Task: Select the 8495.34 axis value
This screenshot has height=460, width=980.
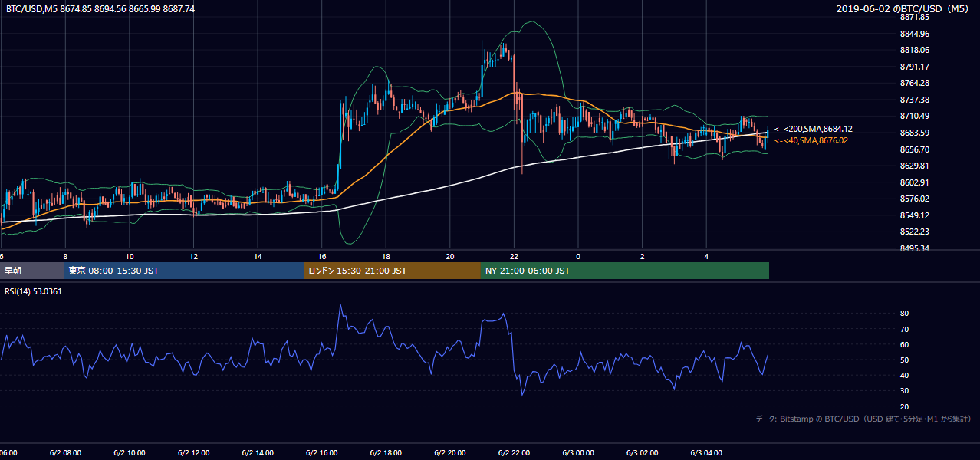Action: (x=916, y=248)
